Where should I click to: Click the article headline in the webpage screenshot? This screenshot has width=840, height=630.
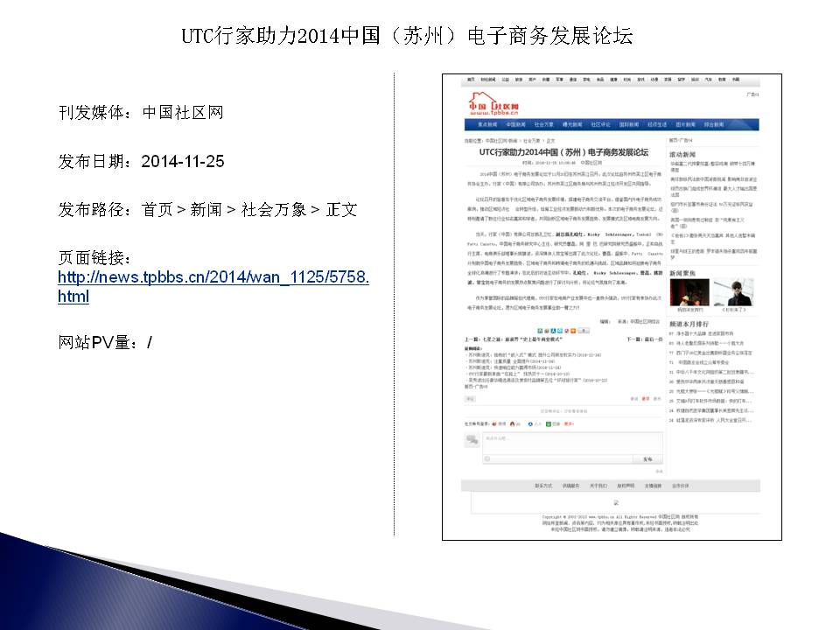(x=563, y=152)
